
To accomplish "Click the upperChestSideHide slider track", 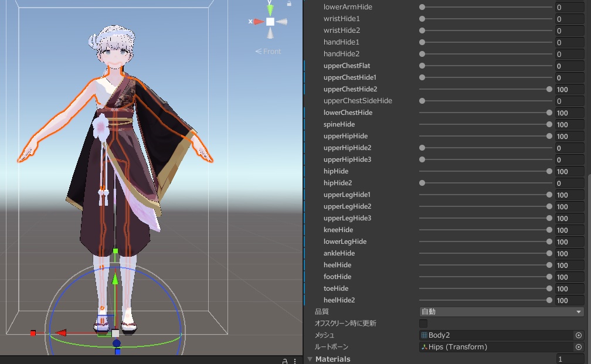I will (x=486, y=101).
